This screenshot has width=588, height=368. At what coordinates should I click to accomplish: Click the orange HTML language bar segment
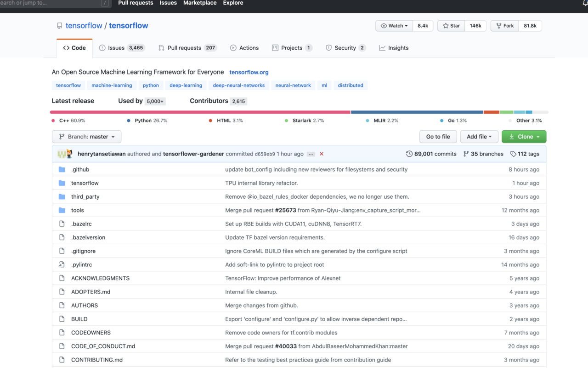492,112
